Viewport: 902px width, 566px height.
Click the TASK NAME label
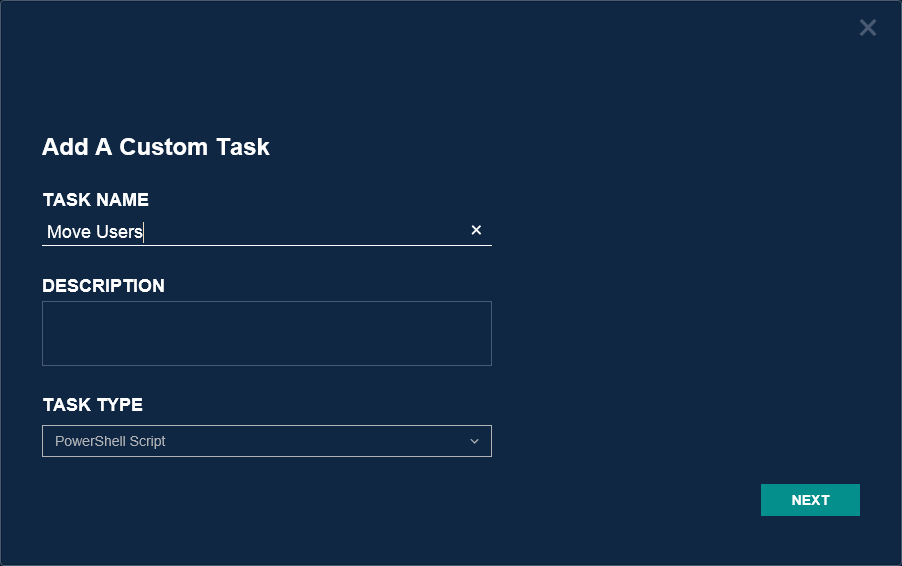click(x=95, y=200)
